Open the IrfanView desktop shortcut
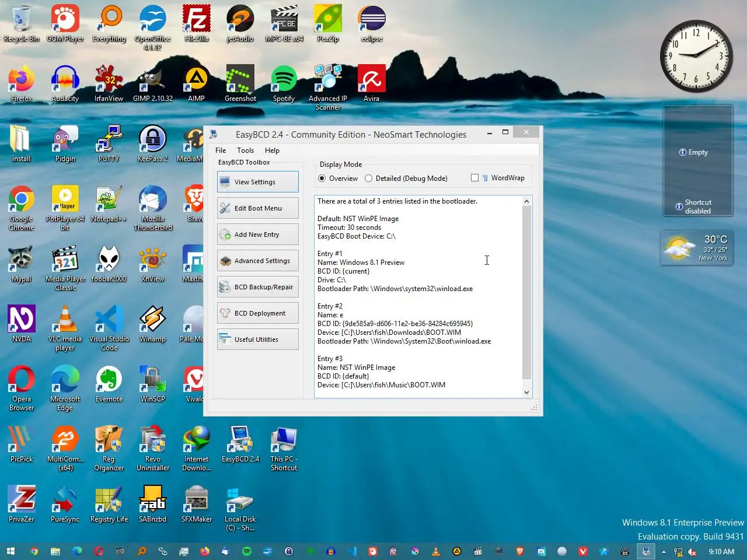 click(109, 85)
